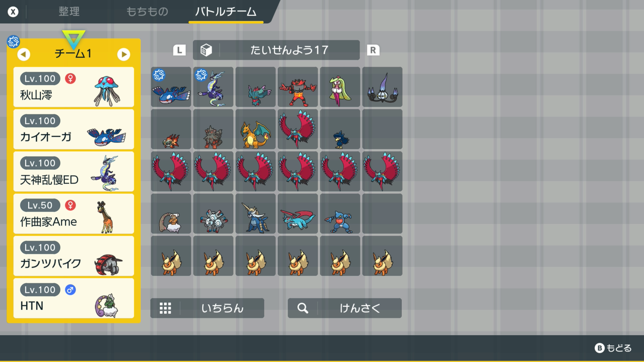Click the B もどる back button
644x362 pixels.
point(613,348)
